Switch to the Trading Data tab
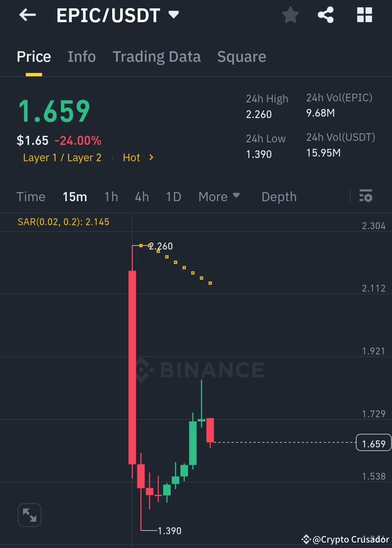This screenshot has width=392, height=548. 157,56
